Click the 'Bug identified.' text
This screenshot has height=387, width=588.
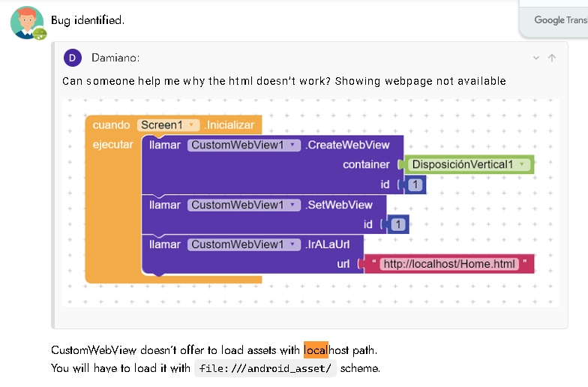click(88, 19)
